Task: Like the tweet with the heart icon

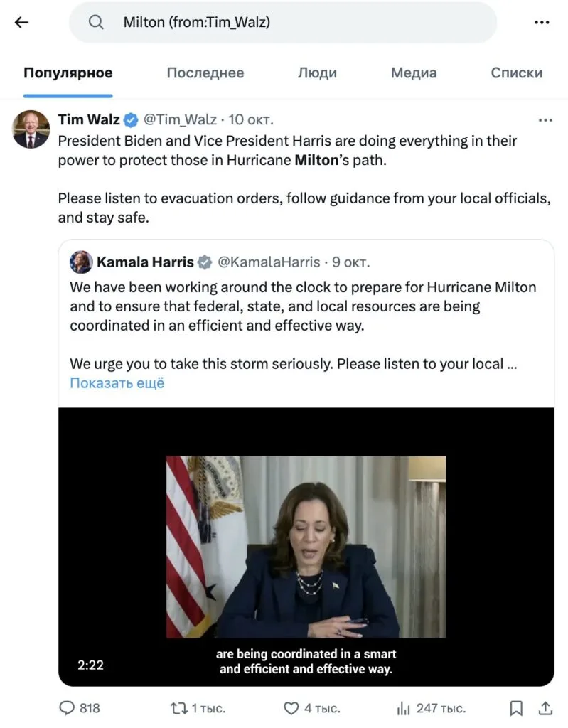Action: [x=291, y=708]
